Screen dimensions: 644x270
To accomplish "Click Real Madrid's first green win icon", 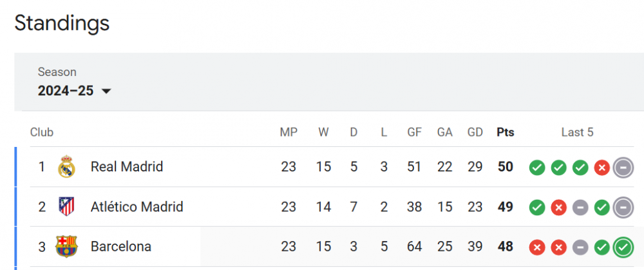I will [537, 168].
